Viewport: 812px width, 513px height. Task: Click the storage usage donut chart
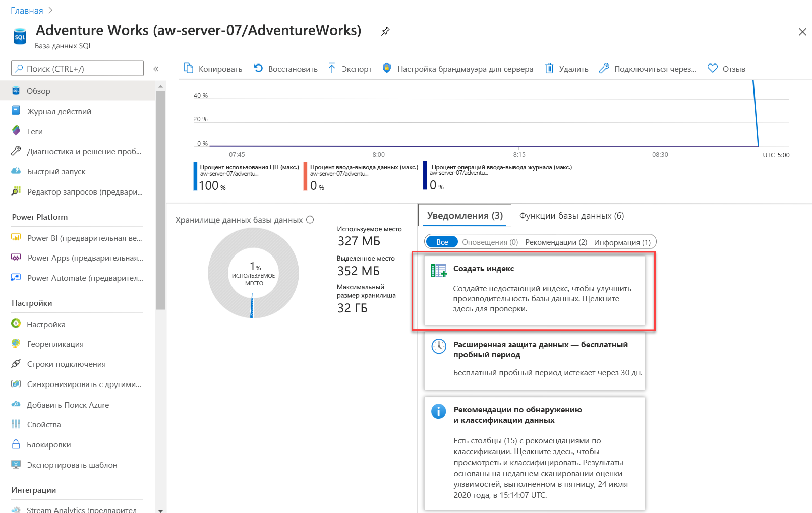click(254, 273)
